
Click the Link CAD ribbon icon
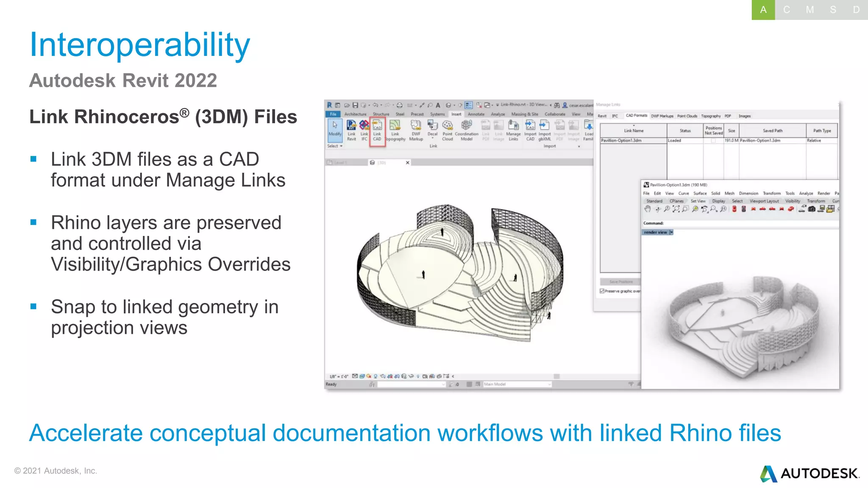tap(377, 130)
